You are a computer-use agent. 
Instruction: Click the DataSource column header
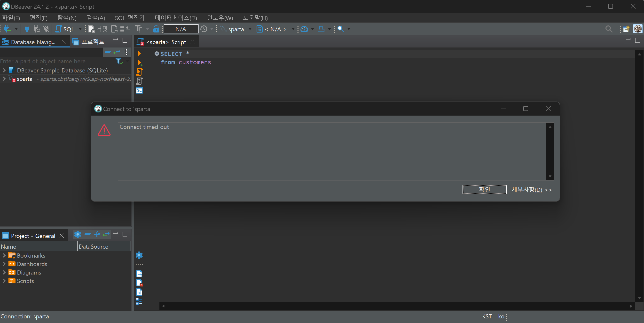(x=104, y=246)
